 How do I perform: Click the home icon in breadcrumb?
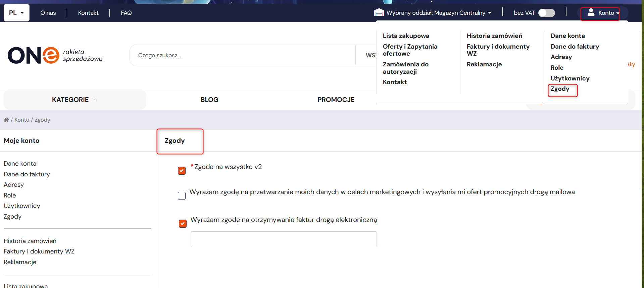[x=6, y=120]
